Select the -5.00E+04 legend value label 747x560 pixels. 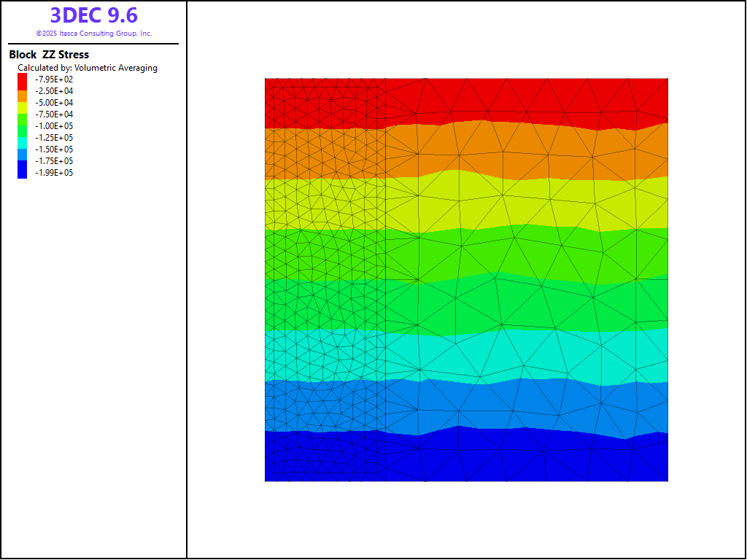point(54,103)
